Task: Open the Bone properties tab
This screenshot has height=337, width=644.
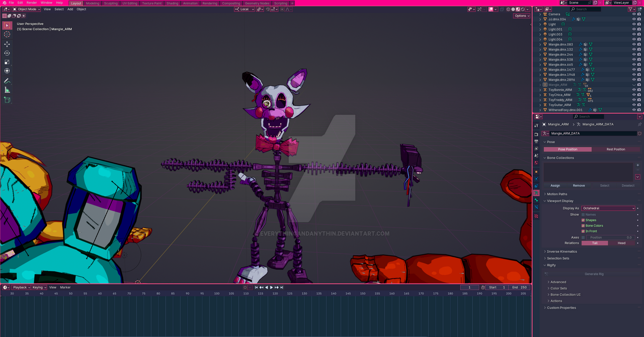Action: coord(536,200)
